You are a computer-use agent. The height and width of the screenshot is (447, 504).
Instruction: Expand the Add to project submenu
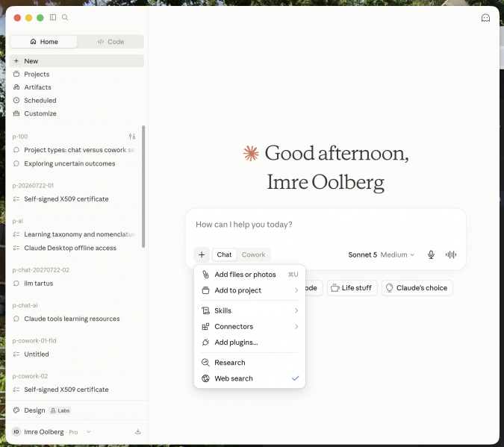(249, 290)
